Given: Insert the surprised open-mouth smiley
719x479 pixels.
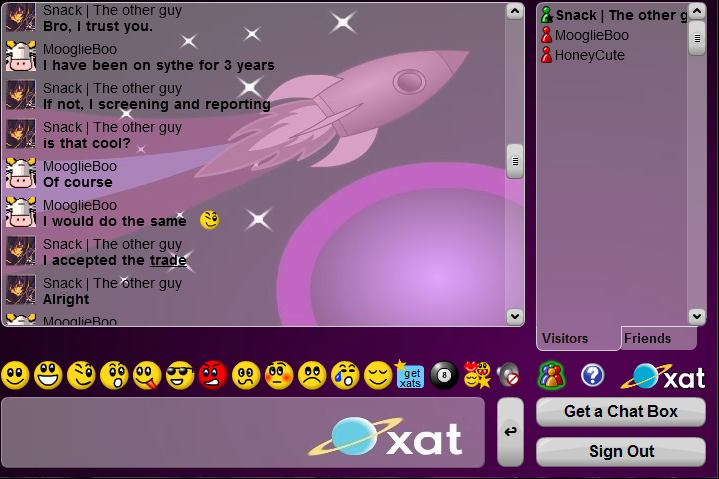Looking at the screenshot, I should (114, 375).
